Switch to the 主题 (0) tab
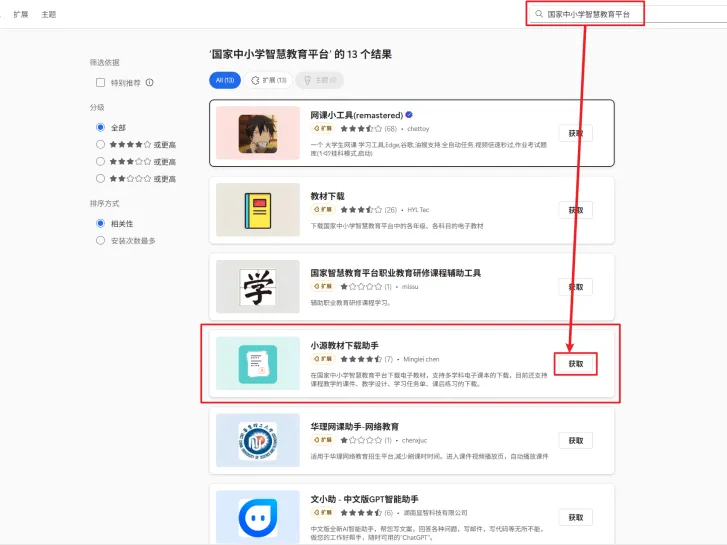Viewport: 727px width, 545px height. [x=320, y=80]
